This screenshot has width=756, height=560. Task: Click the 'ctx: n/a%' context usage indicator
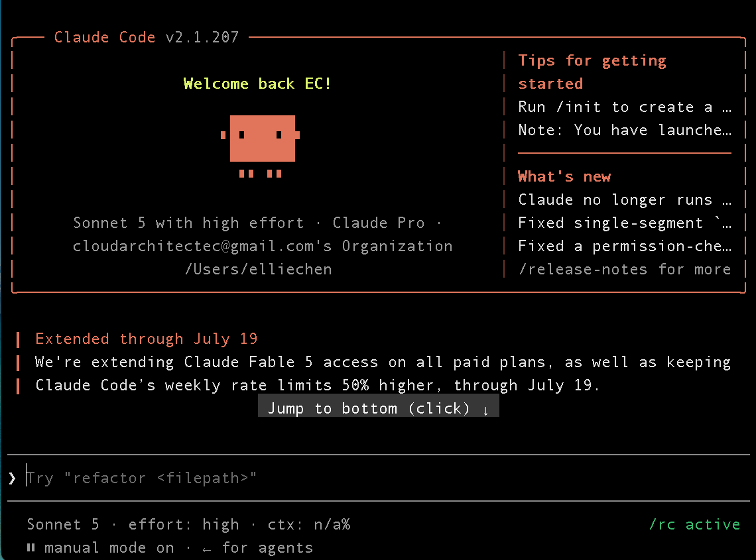pyautogui.click(x=309, y=524)
